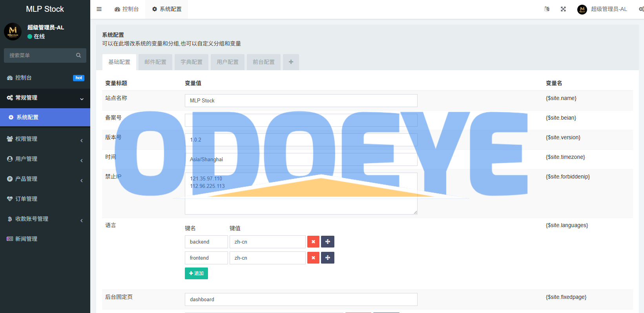Open the 超级管理员-AL profile menu in header
Image resolution: width=644 pixels, height=313 pixels.
click(x=602, y=9)
